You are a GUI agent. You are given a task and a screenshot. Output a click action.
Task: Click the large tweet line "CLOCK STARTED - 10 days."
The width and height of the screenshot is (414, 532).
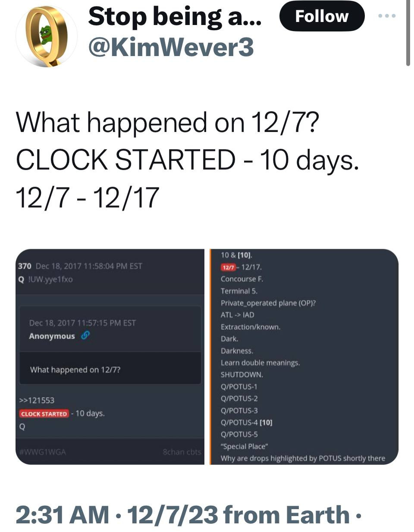tap(187, 159)
